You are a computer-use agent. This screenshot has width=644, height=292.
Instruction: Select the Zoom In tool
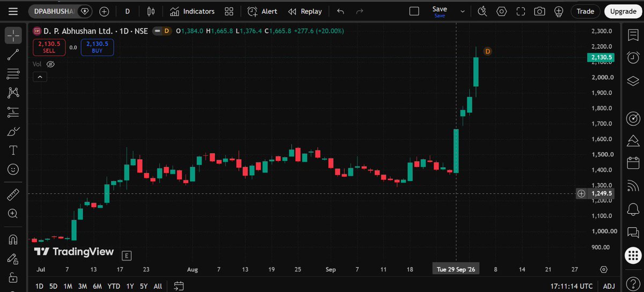[x=13, y=214]
